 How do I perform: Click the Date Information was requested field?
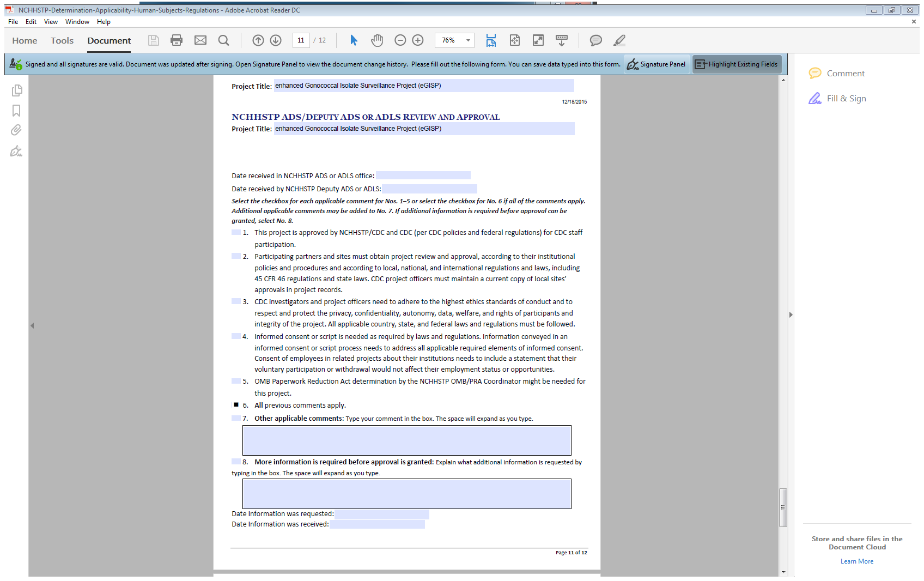tap(382, 514)
